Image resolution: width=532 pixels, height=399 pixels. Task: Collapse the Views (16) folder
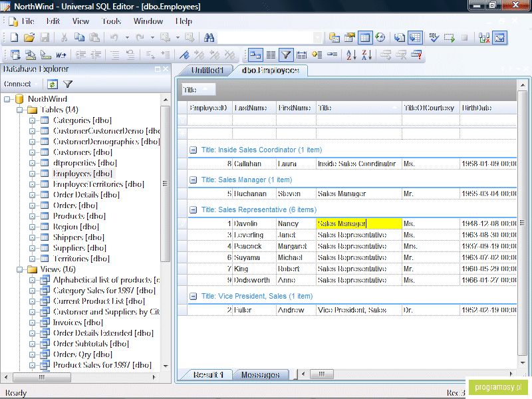click(20, 269)
